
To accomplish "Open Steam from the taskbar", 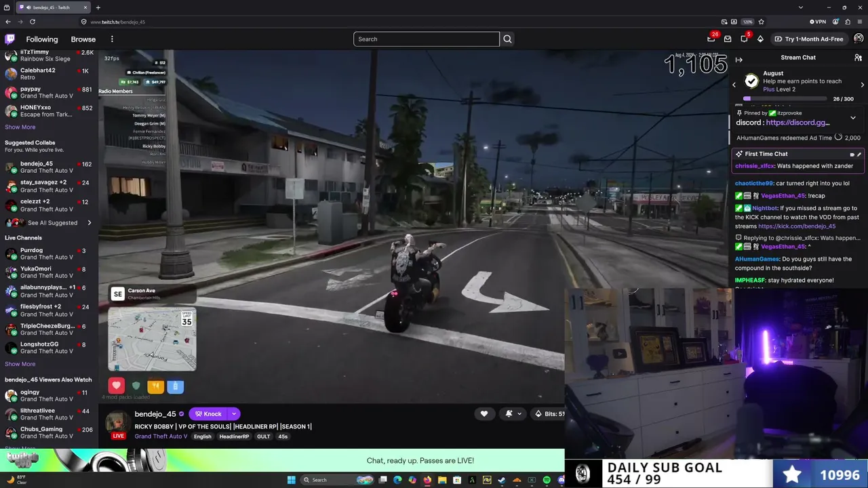I will tap(502, 480).
